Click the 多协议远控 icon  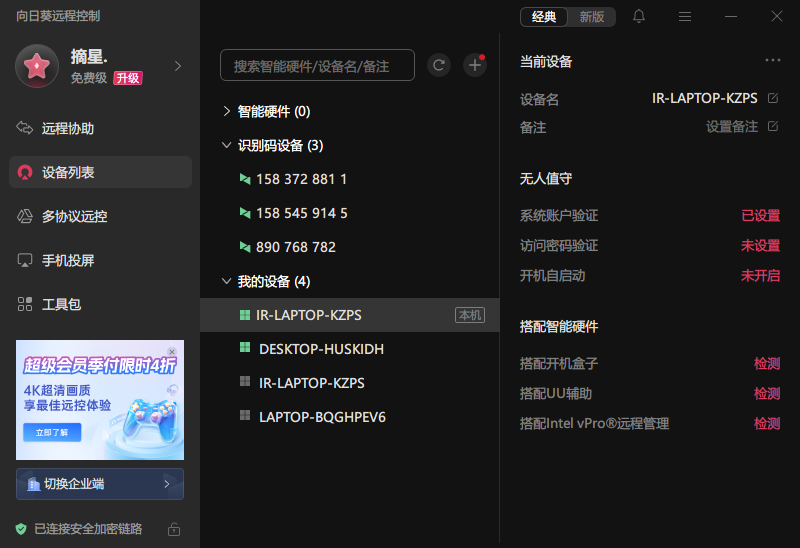pos(24,216)
